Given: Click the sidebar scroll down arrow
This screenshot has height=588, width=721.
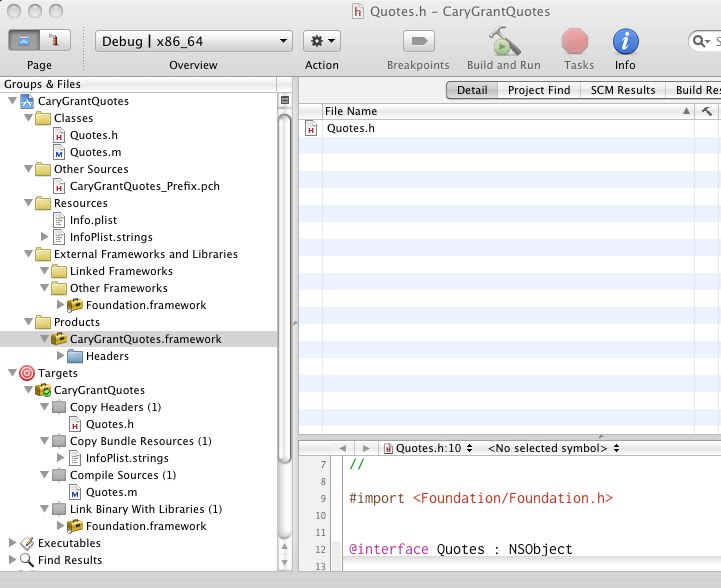Looking at the screenshot, I should point(285,562).
